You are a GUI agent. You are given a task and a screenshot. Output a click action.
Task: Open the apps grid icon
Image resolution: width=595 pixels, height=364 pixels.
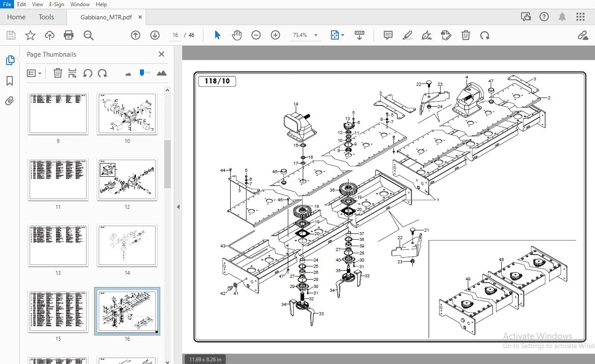580,17
